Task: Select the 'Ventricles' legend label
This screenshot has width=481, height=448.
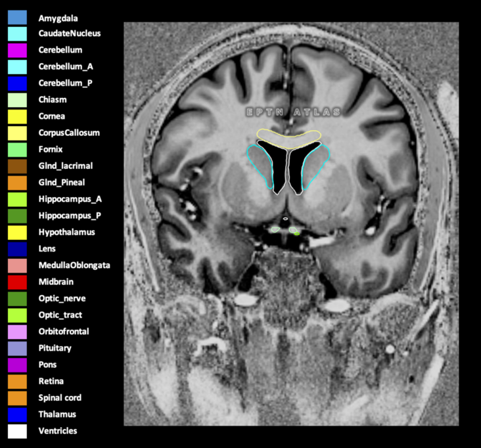Action: coord(58,430)
